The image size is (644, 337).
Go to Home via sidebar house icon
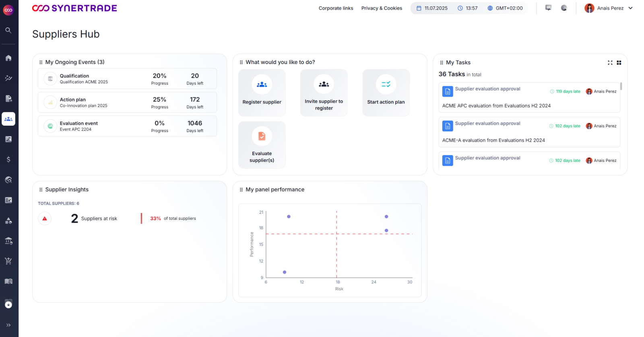click(8, 58)
